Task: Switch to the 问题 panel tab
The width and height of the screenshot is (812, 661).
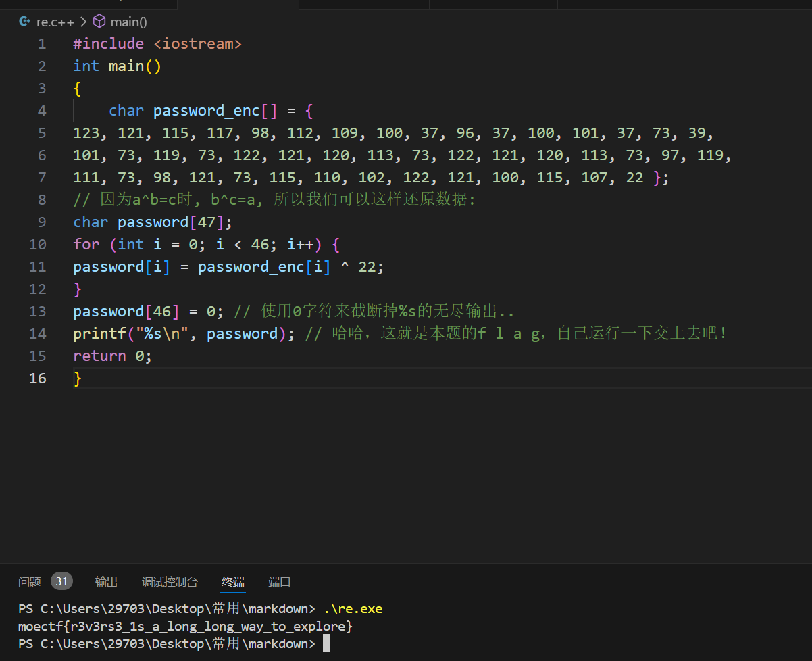Action: click(x=30, y=582)
